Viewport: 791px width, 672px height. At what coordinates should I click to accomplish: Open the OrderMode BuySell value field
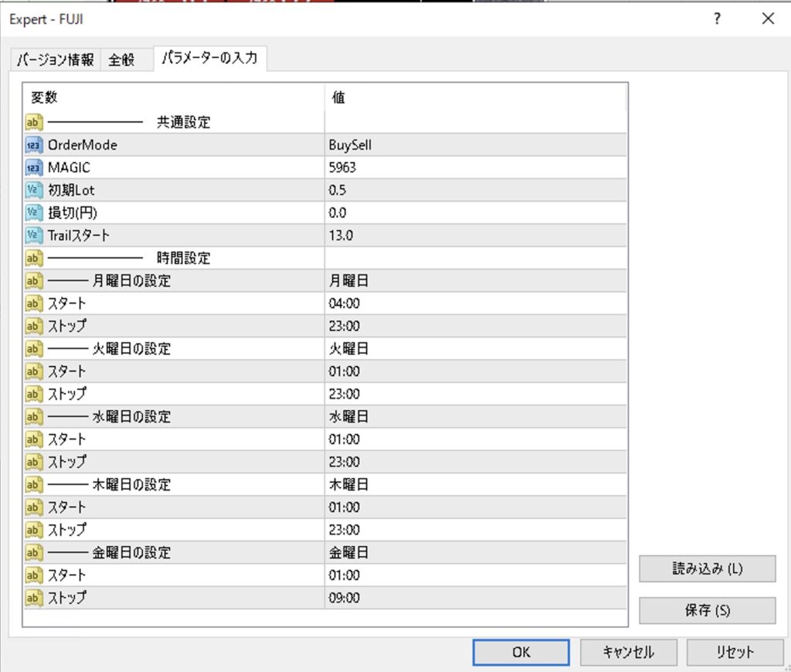[475, 144]
